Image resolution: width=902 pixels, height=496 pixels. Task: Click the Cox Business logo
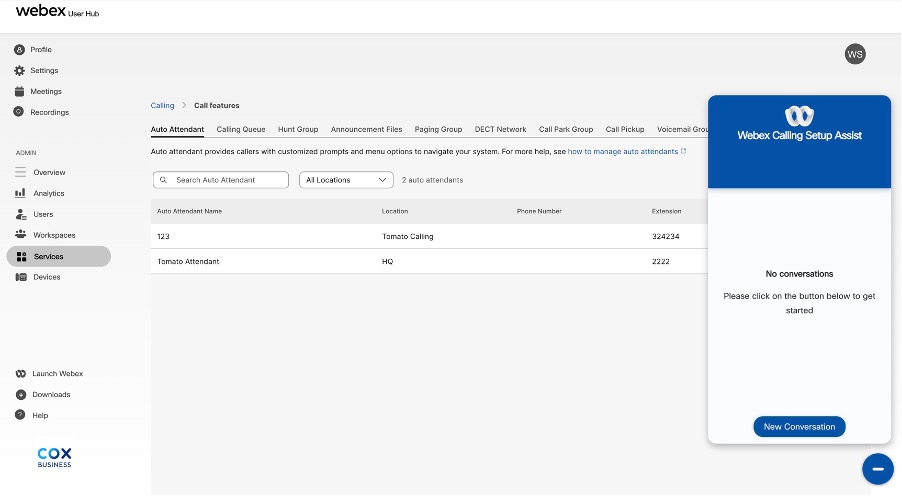55,457
